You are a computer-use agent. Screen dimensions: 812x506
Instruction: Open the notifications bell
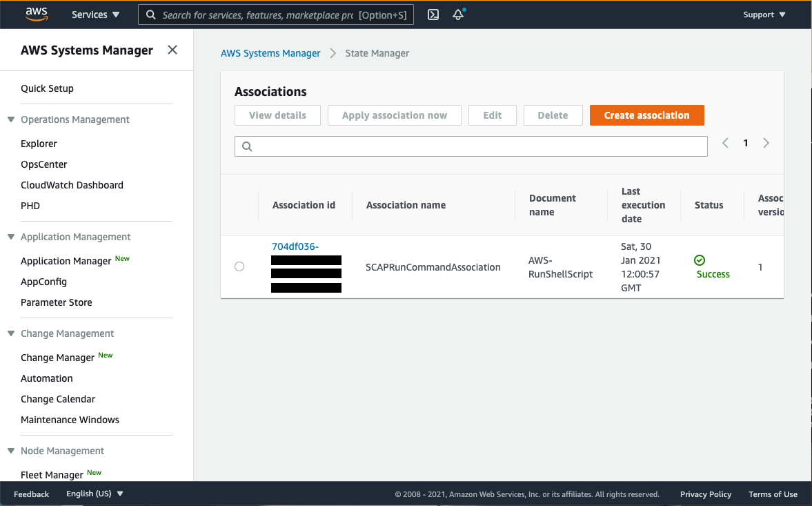(x=457, y=14)
